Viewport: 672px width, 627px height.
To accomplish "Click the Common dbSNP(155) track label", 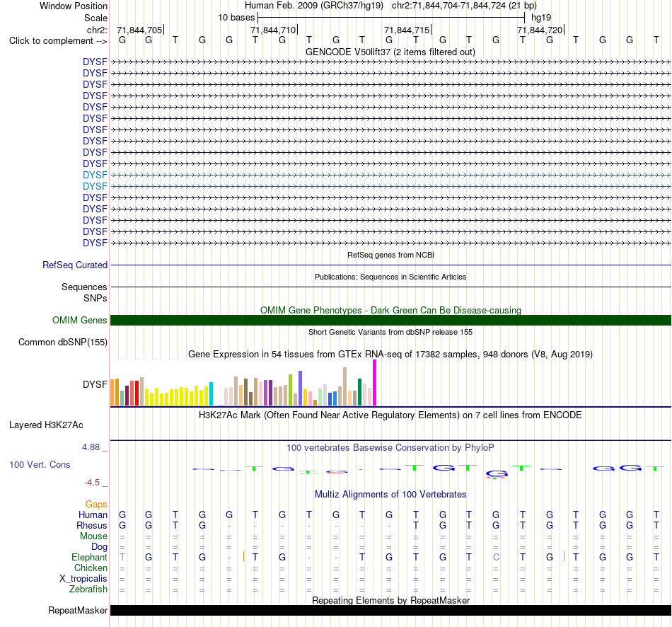I will [63, 343].
